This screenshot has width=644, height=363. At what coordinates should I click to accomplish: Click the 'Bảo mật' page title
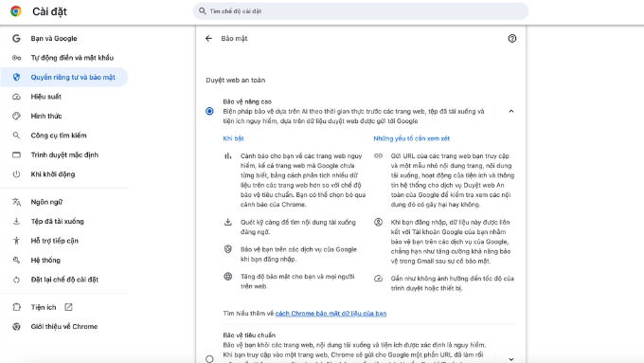tap(234, 38)
